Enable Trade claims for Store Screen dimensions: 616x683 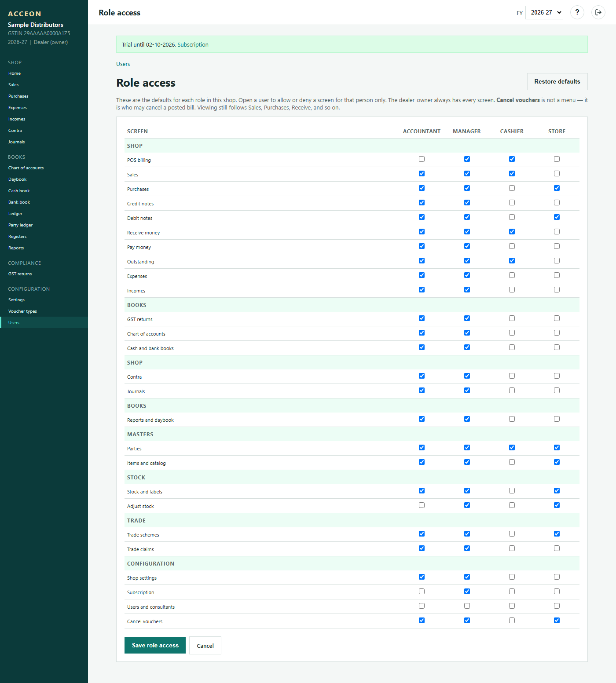pyautogui.click(x=557, y=548)
